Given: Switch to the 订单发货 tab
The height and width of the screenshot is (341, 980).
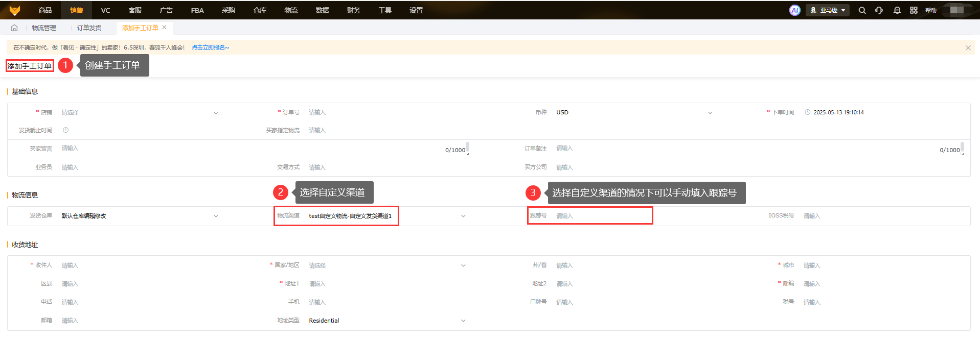Looking at the screenshot, I should coord(89,28).
